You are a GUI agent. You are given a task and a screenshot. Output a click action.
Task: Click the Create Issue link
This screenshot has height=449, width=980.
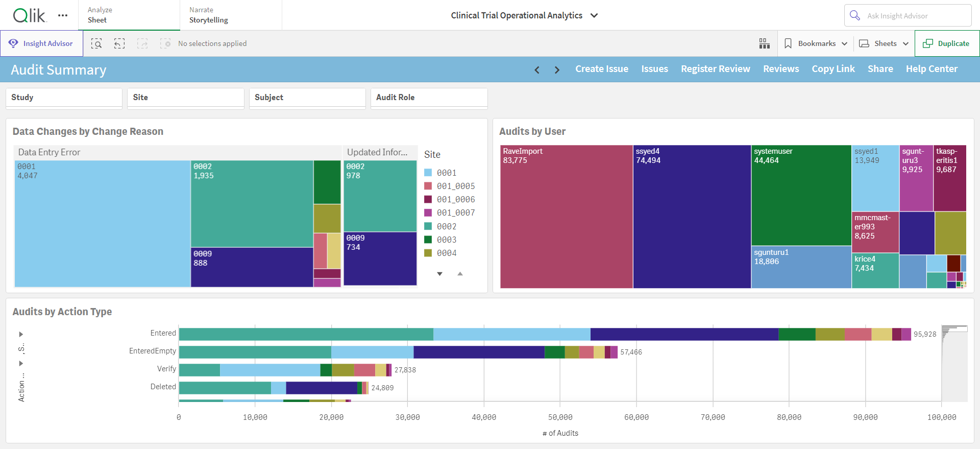[x=602, y=69]
